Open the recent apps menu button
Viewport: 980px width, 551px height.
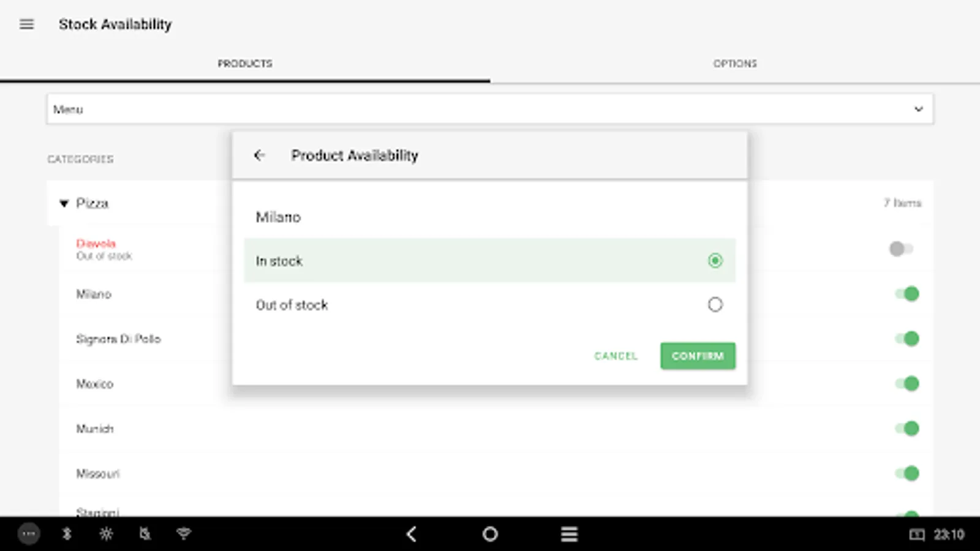pos(569,534)
